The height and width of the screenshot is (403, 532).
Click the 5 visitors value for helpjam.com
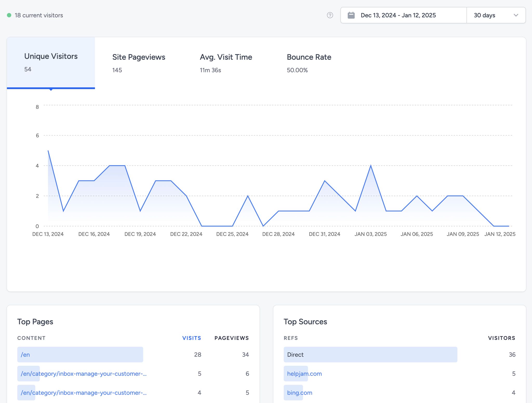coord(514,374)
